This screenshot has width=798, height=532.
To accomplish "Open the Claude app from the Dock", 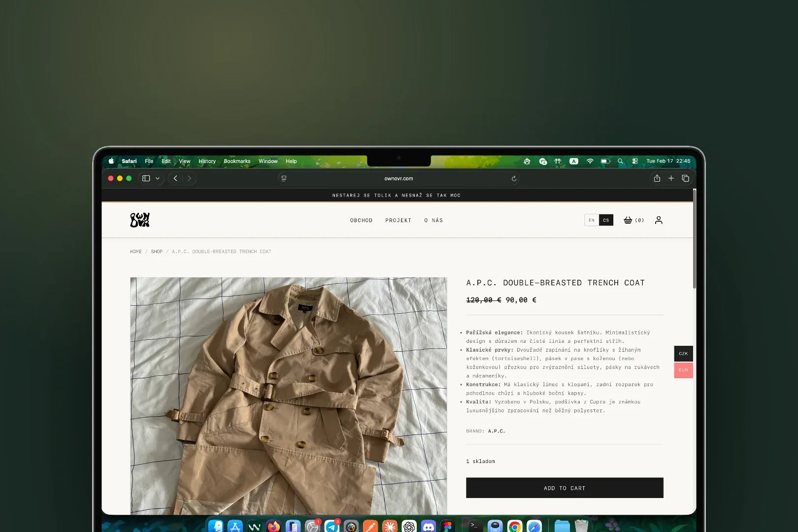I will click(x=390, y=526).
